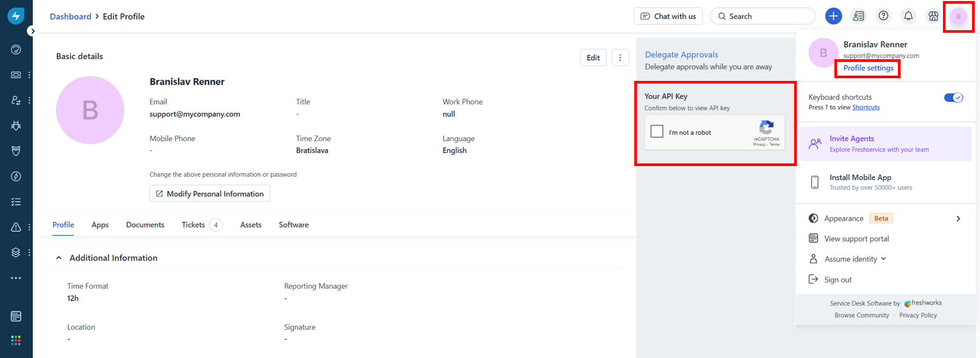Select Sign out from the profile menu
This screenshot has height=358, width=980.
tap(838, 280)
